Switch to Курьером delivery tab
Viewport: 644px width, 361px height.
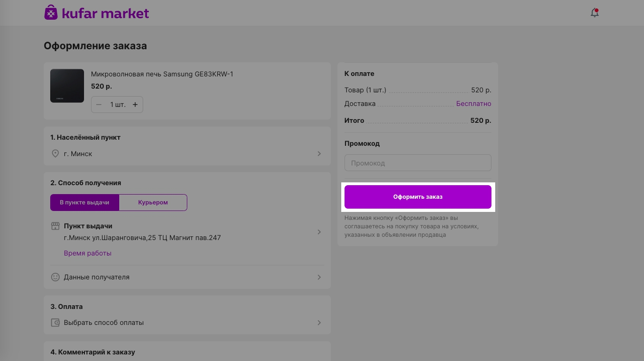click(x=153, y=203)
